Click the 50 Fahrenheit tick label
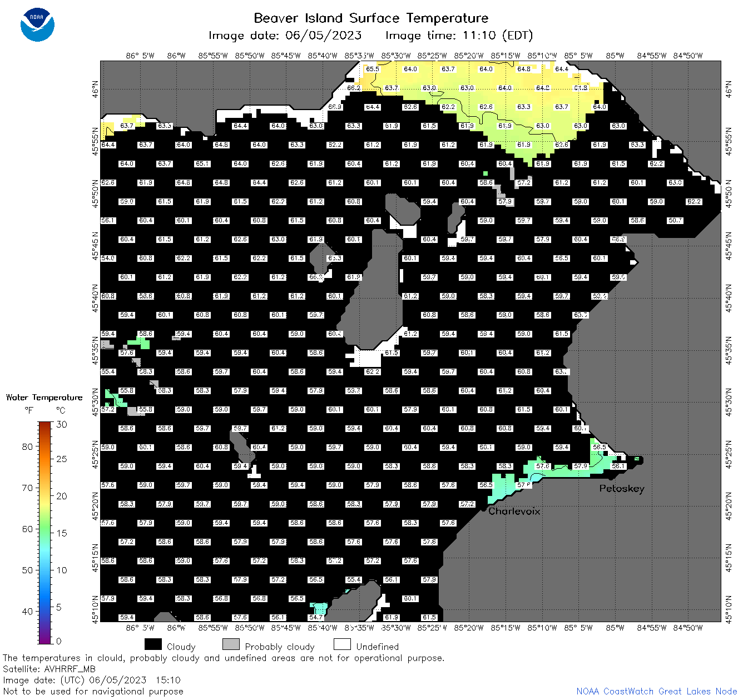Viewport: 743px width, 700px height. pos(27,570)
